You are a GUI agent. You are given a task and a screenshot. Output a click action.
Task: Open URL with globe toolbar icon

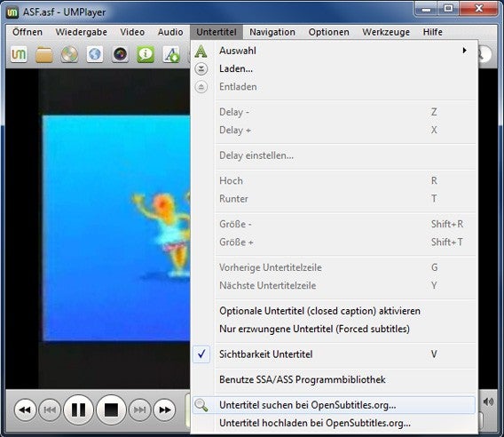[95, 54]
